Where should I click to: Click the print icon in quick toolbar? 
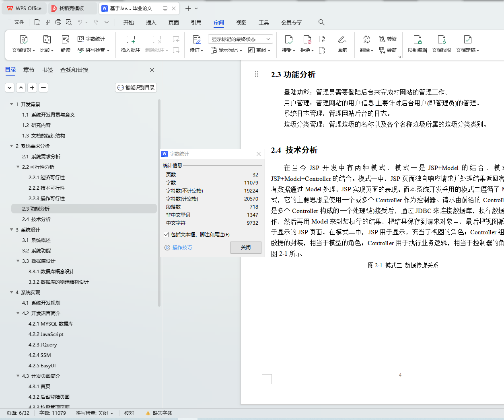point(58,22)
